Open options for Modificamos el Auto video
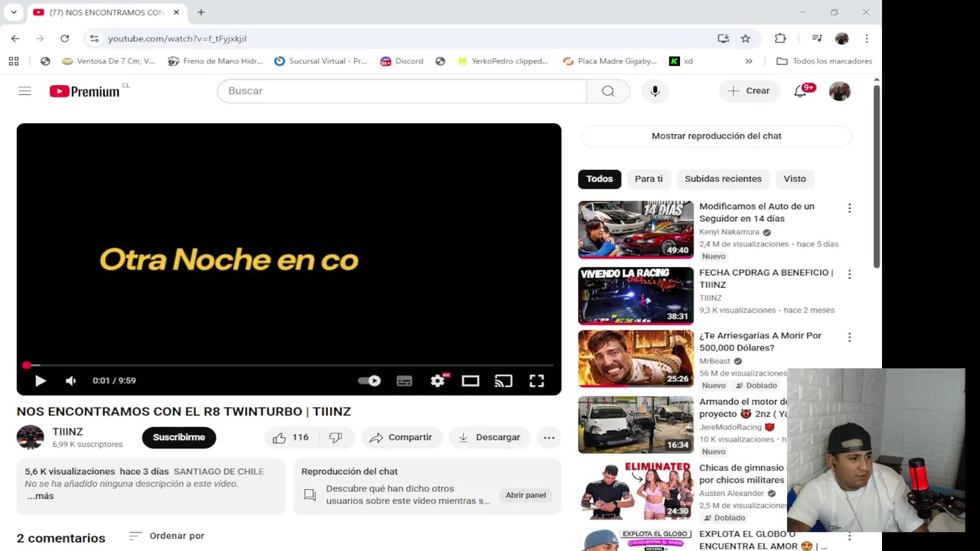Viewport: 980px width, 551px height. click(849, 208)
